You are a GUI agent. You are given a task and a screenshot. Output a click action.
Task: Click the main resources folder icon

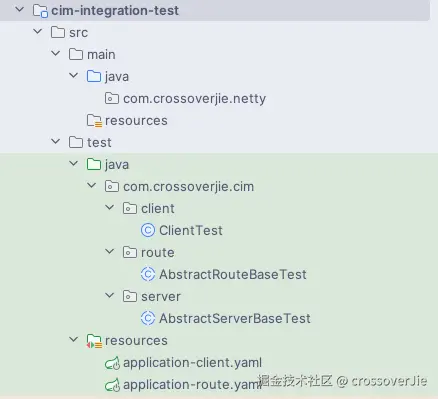94,121
